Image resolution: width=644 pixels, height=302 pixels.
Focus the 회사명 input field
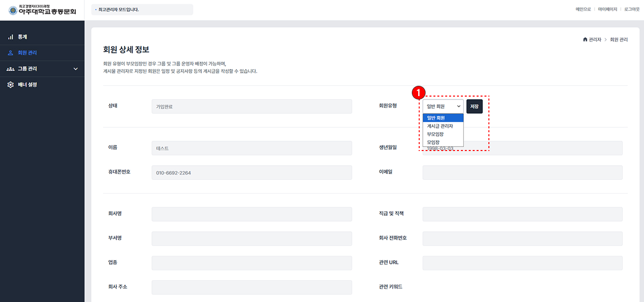coord(252,214)
